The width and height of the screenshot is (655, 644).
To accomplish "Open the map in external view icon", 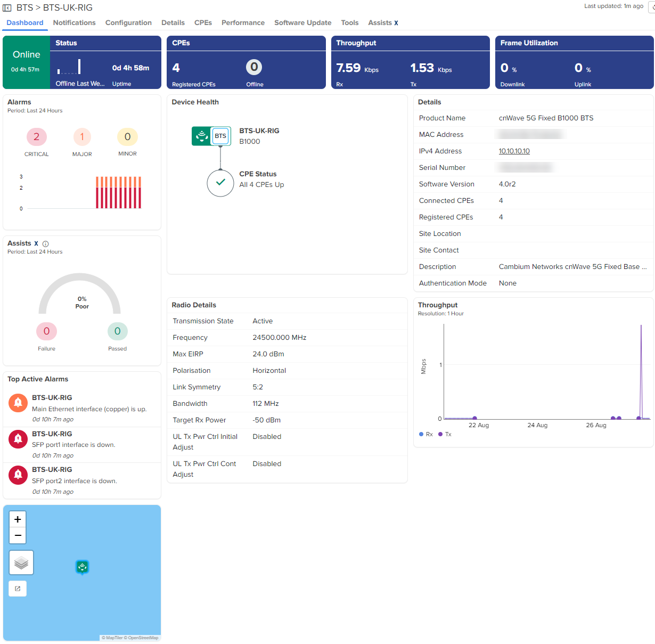I will point(18,589).
